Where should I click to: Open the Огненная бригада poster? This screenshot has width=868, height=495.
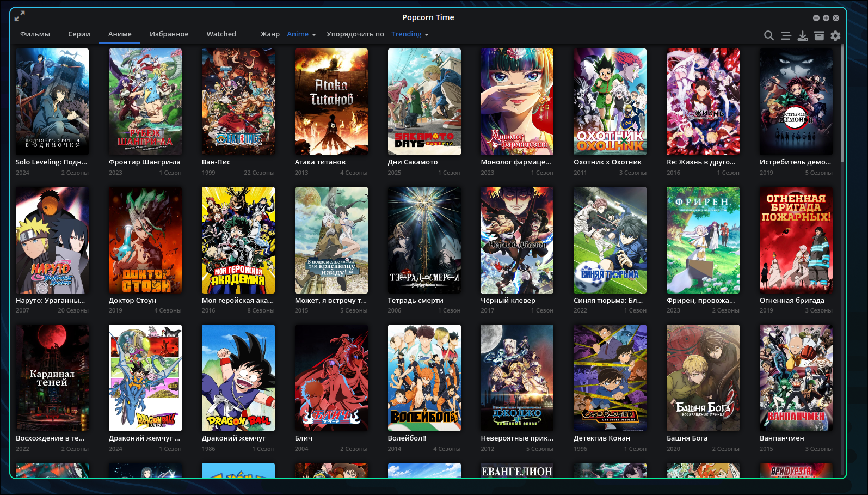(x=796, y=240)
